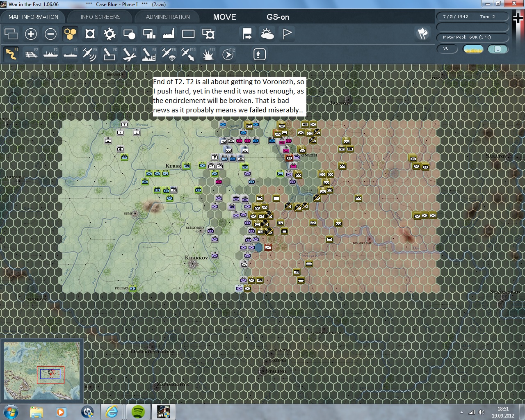Click the up-arrow box toolbar icon
The width and height of the screenshot is (525, 420).
[x=259, y=54]
